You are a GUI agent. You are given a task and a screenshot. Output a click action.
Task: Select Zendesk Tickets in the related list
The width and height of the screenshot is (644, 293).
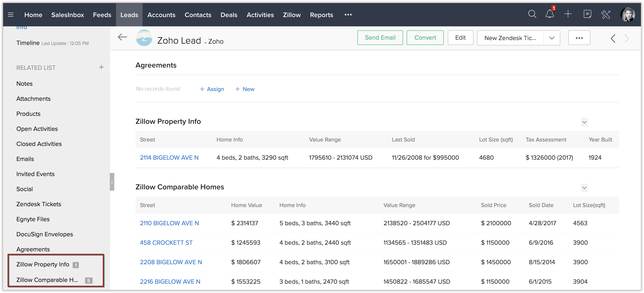point(39,204)
